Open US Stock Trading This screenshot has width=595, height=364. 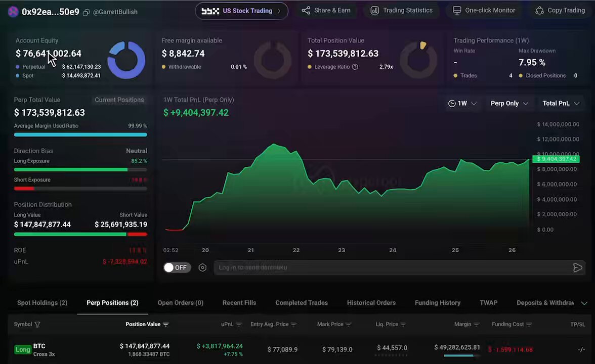coord(241,11)
